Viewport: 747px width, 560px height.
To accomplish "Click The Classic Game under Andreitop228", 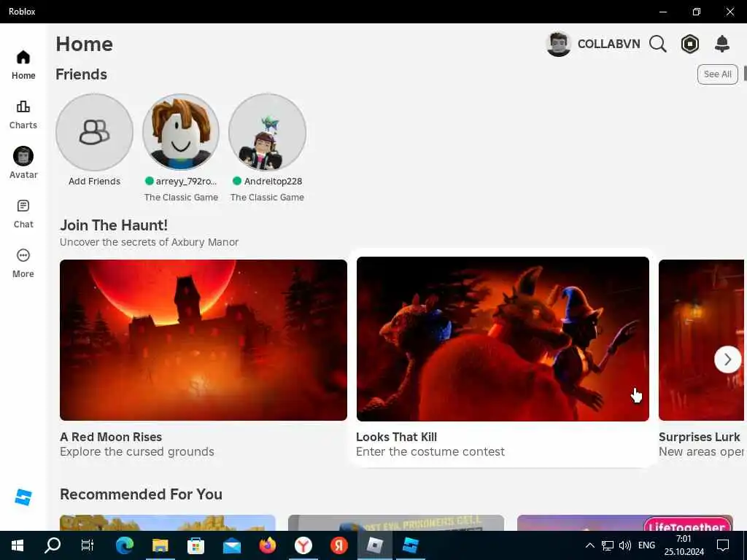I will pyautogui.click(x=267, y=197).
